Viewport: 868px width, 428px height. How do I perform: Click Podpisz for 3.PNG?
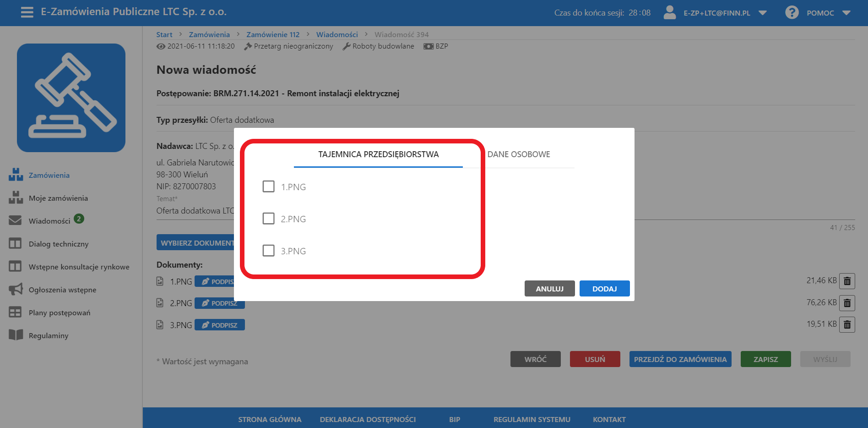coord(220,325)
